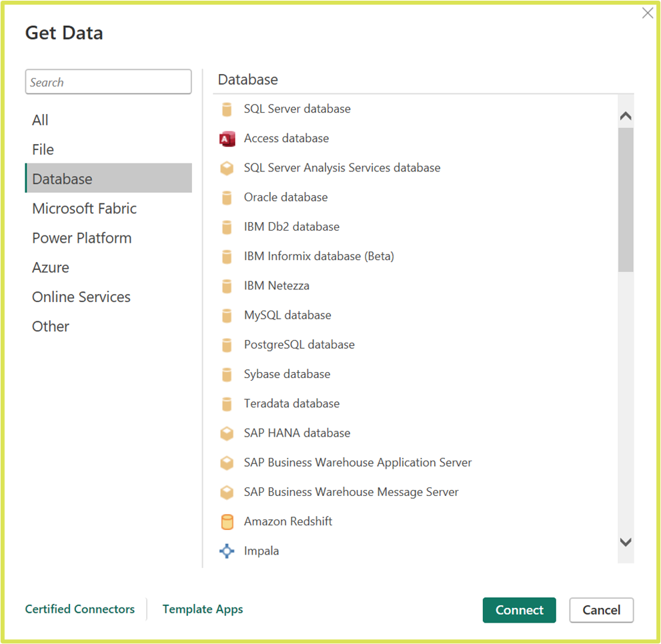661x644 pixels.
Task: Close the Get Data dialog
Action: point(648,13)
